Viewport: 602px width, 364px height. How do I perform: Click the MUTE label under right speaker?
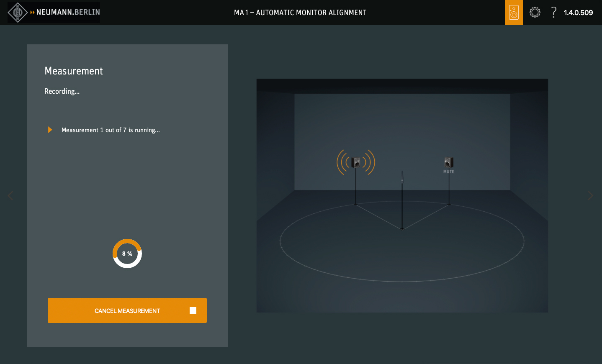pos(449,172)
